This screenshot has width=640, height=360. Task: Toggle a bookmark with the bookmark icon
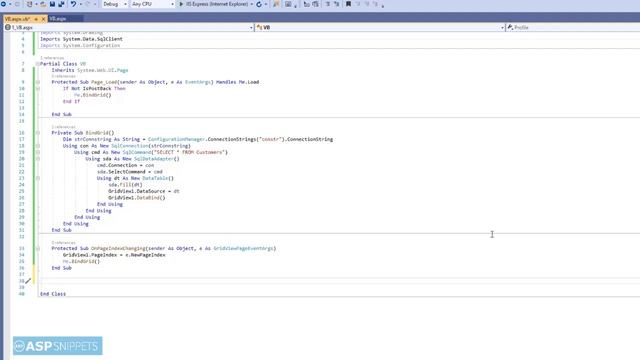click(x=348, y=4)
